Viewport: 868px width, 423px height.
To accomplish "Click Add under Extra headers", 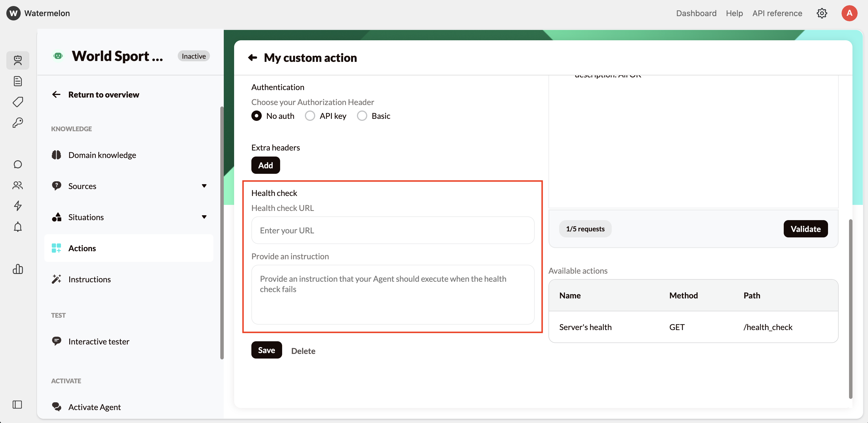I will click(265, 165).
